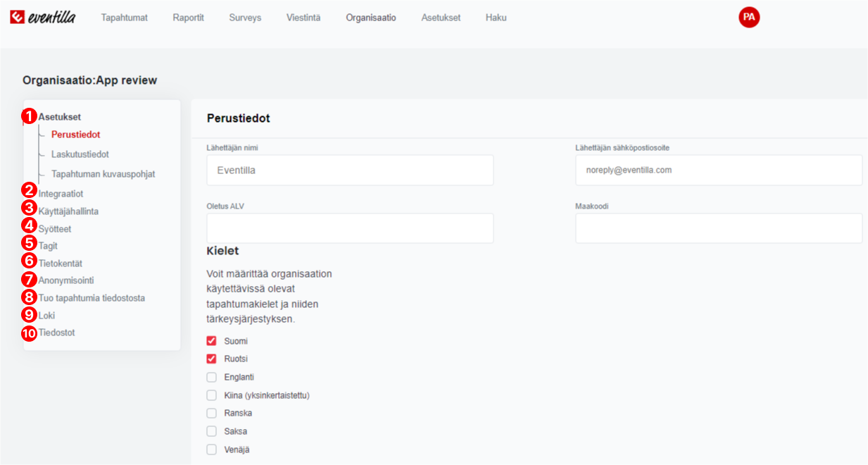
Task: Enable the Ranska language checkbox
Action: 211,413
